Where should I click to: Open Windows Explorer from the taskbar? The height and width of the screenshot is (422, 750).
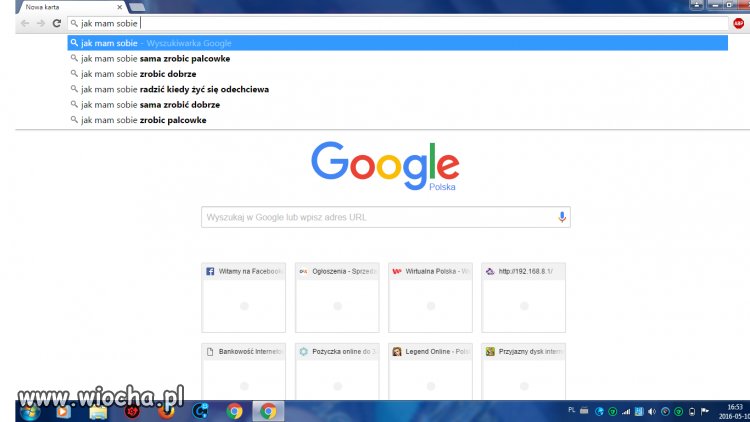tap(98, 411)
